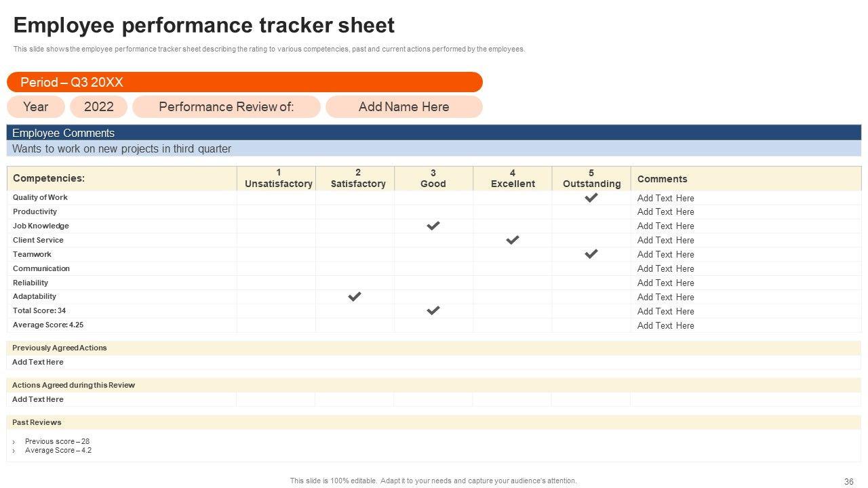The width and height of the screenshot is (868, 488).
Task: Click the checkmark in the Total Score row
Action: point(433,311)
